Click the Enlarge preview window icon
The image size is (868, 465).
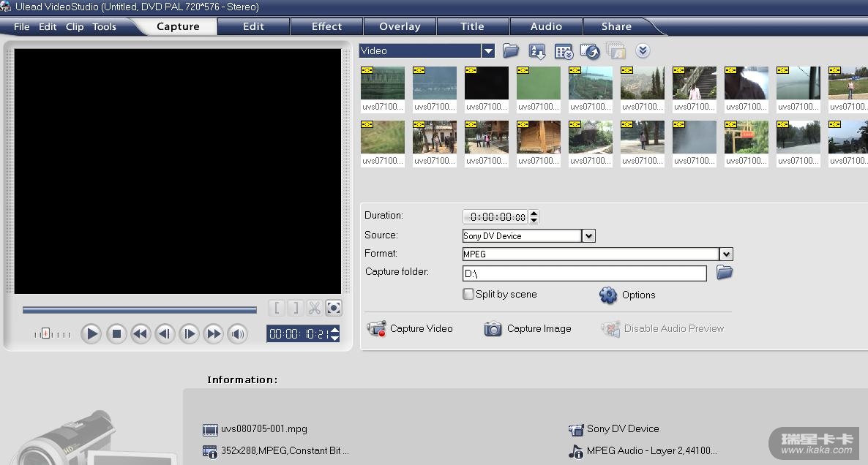(x=333, y=308)
